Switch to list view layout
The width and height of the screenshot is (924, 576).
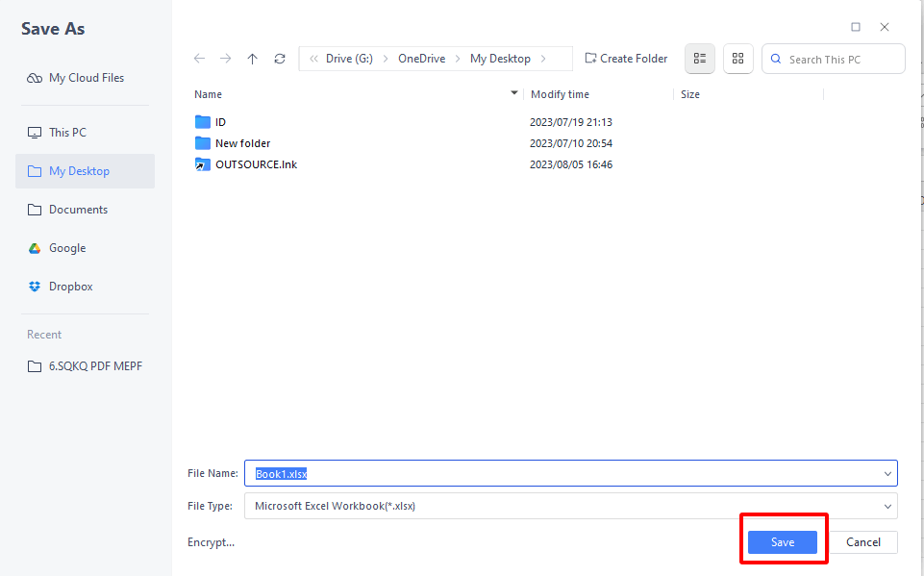click(x=699, y=59)
